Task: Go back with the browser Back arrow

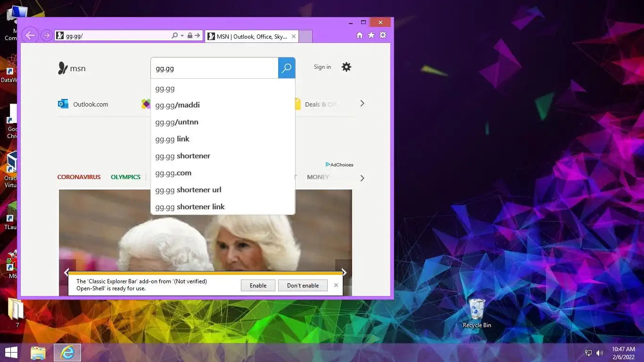Action: 30,35
